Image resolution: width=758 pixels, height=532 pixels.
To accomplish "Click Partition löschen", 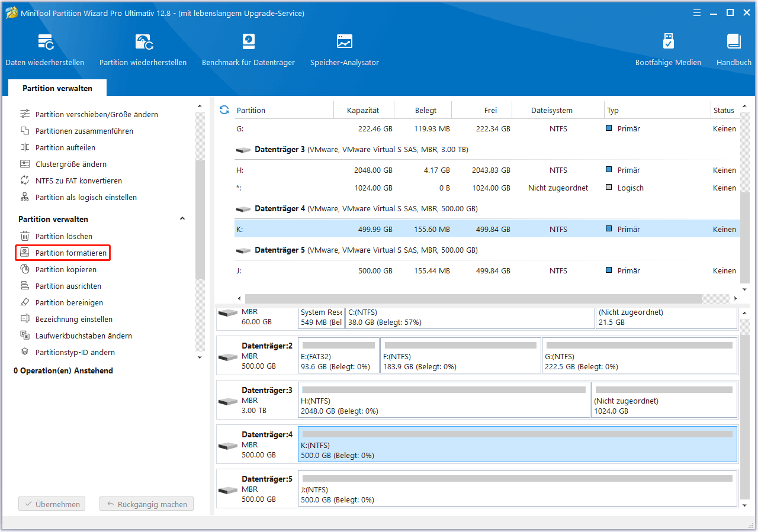I will [x=64, y=236].
